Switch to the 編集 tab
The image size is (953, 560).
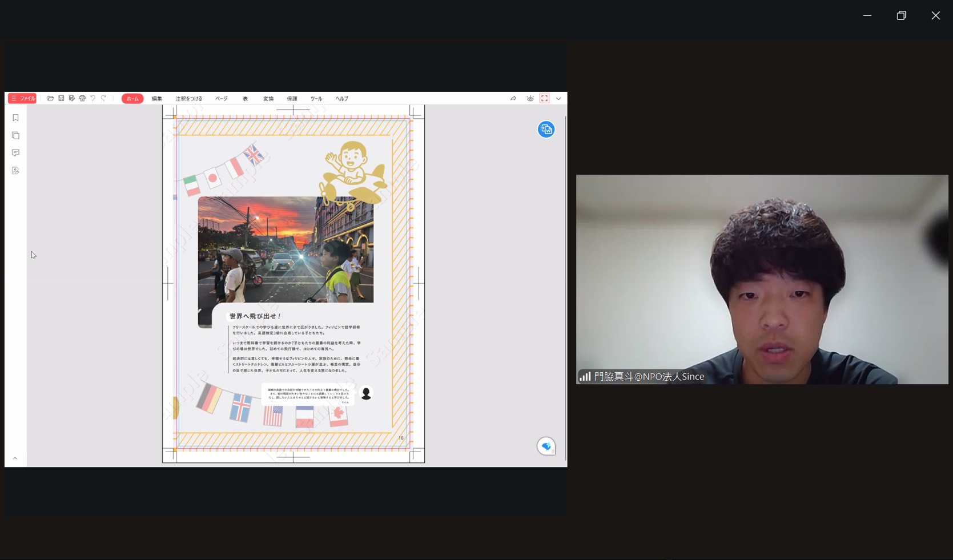click(156, 99)
